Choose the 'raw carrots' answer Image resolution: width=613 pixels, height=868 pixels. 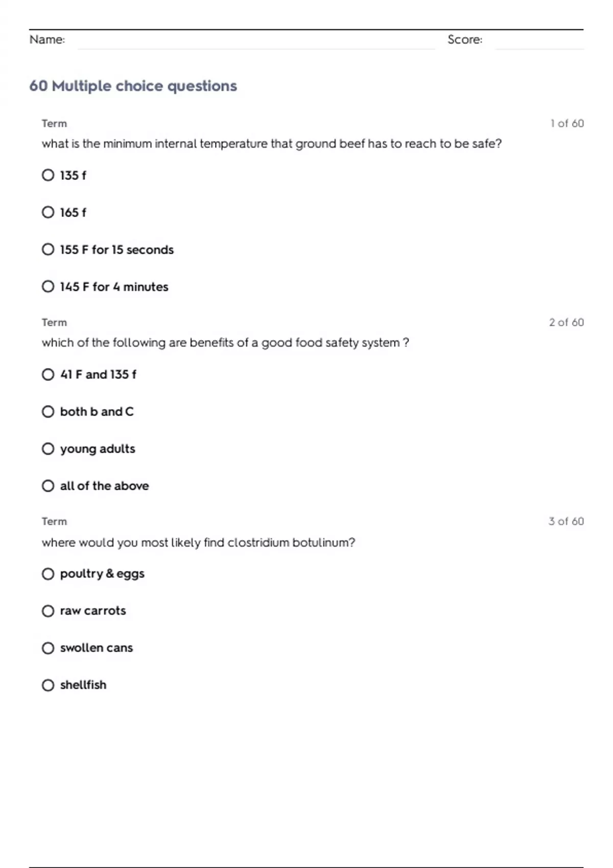point(48,611)
